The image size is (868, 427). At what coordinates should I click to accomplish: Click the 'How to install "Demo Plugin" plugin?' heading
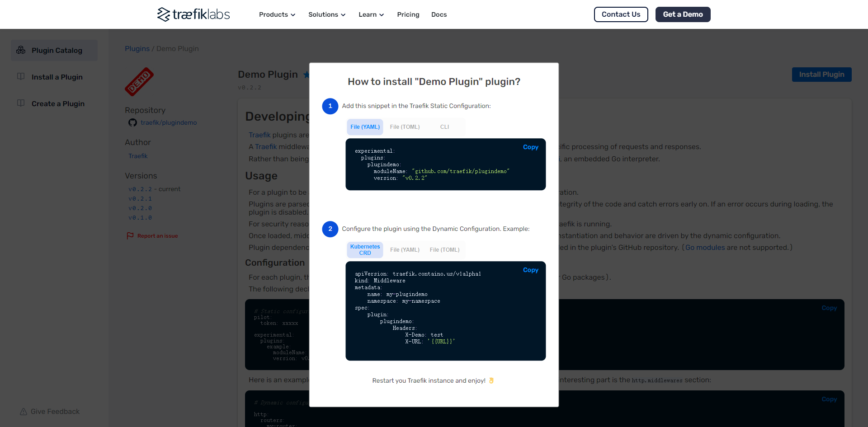[434, 82]
